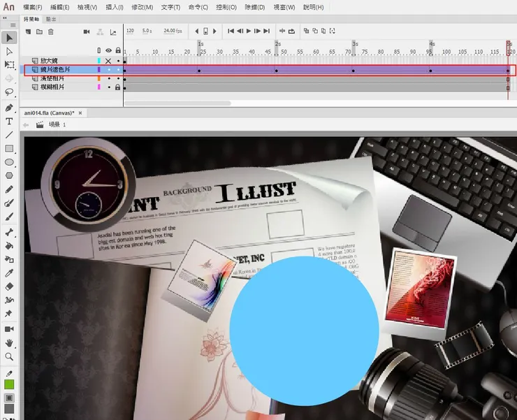Toggle visibility of all layers eye header
The height and width of the screenshot is (420, 517).
coord(108,50)
